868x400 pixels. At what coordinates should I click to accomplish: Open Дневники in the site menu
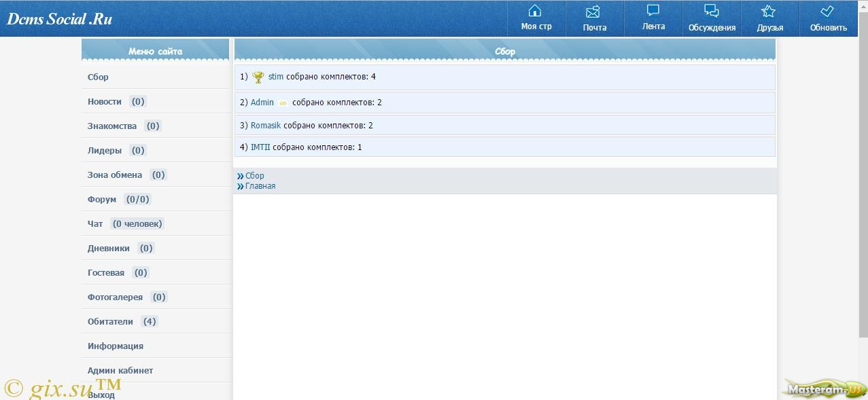tap(109, 249)
